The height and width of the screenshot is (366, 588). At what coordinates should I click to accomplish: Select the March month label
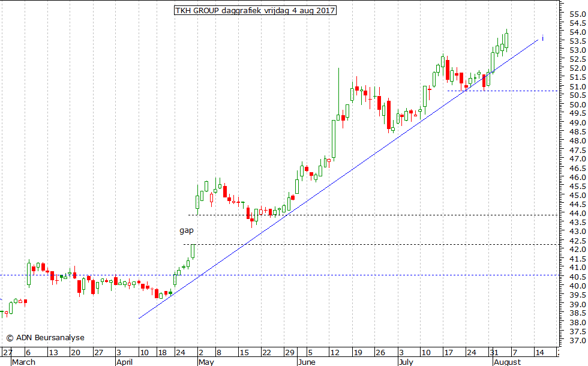tap(23, 362)
